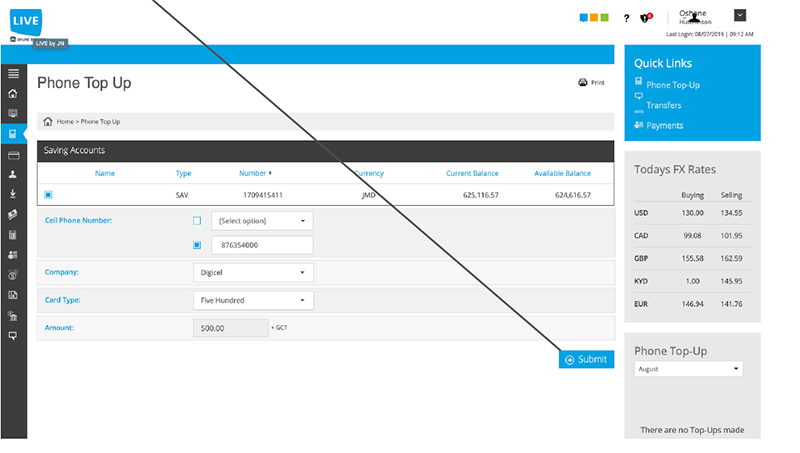
Task: Select the SAV savings account checkbox
Action: pyautogui.click(x=48, y=195)
